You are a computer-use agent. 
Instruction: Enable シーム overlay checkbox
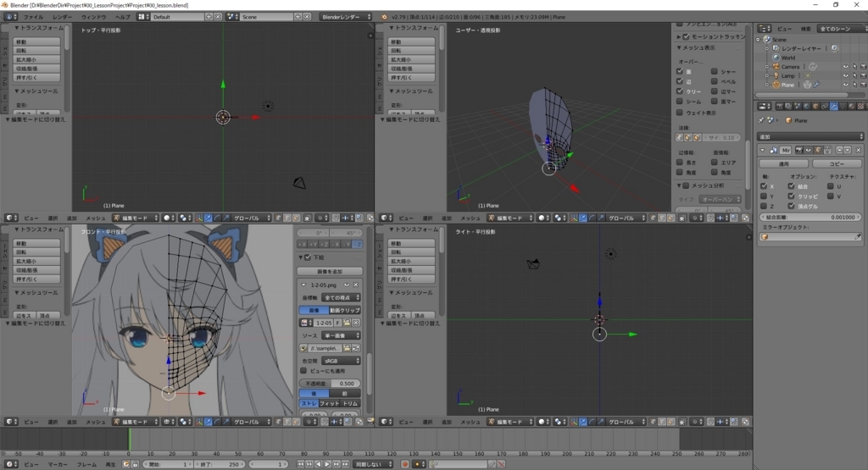[680, 101]
